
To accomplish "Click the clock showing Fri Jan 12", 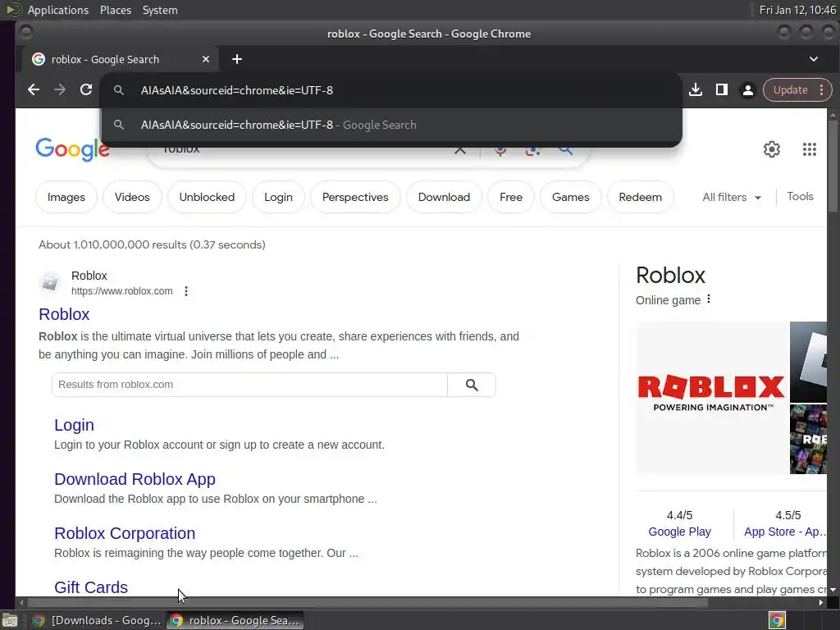I will pos(797,10).
